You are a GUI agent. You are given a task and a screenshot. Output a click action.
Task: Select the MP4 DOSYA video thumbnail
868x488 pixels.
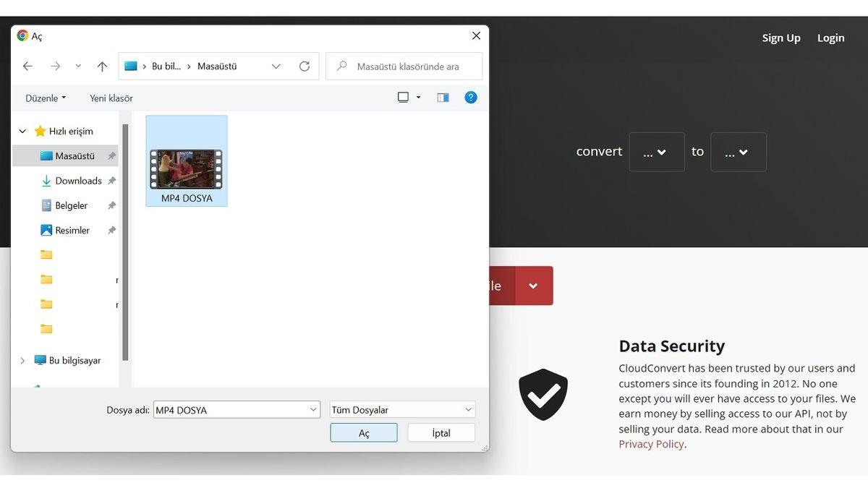(x=187, y=168)
